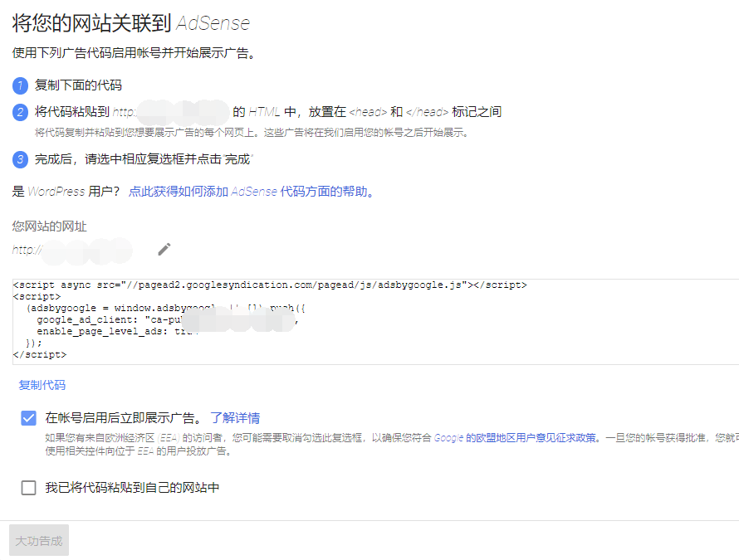The image size is (739, 560).
Task: Open the '了解详情' link
Action: pyautogui.click(x=235, y=418)
